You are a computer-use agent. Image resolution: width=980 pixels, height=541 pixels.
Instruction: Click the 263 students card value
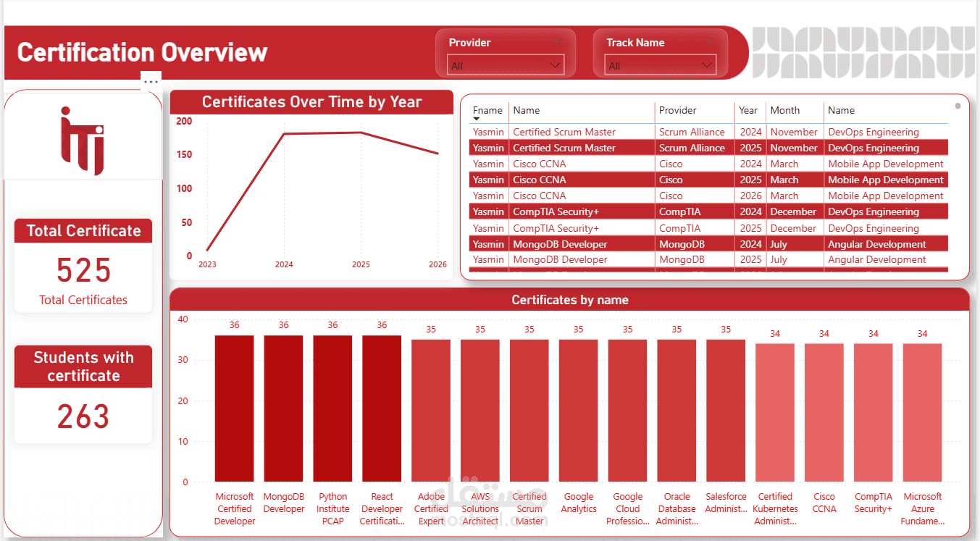[x=83, y=417]
